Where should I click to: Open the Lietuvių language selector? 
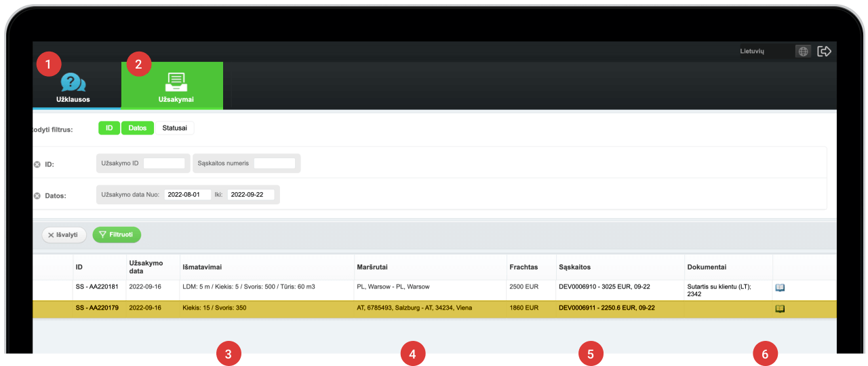(765, 51)
